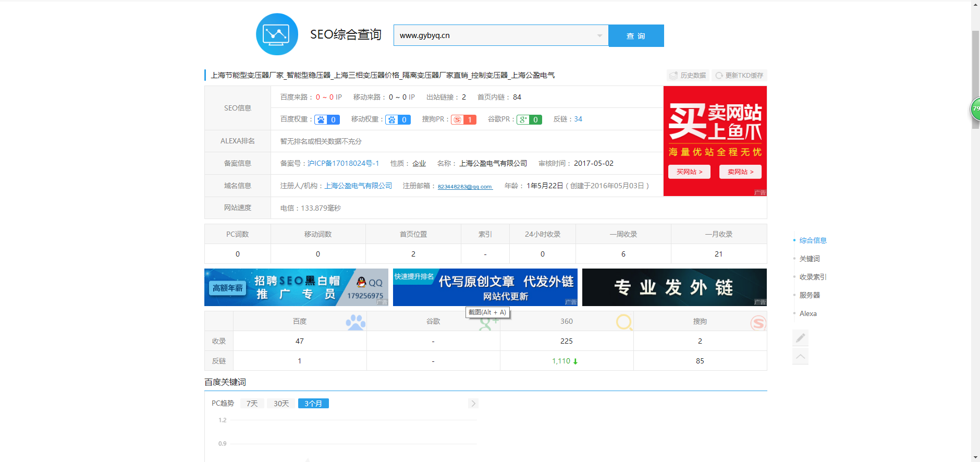Click the 823448283@qq.com email link
Image resolution: width=980 pixels, height=462 pixels.
coord(465,187)
